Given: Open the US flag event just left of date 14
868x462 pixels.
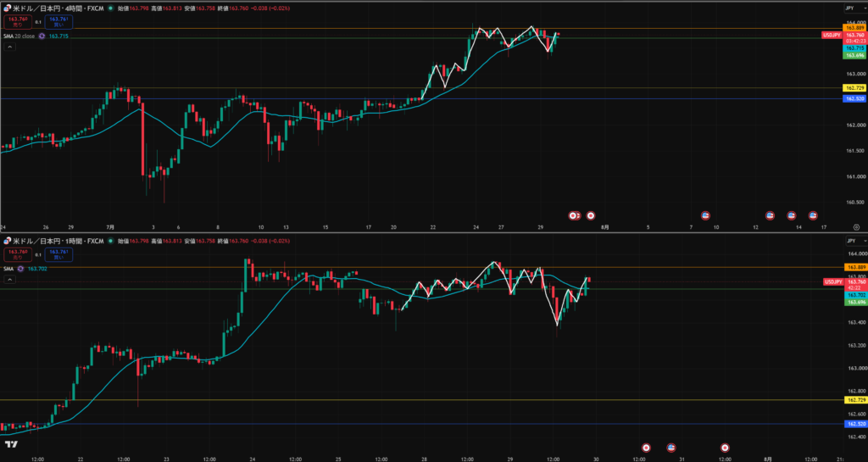Looking at the screenshot, I should coord(791,215).
